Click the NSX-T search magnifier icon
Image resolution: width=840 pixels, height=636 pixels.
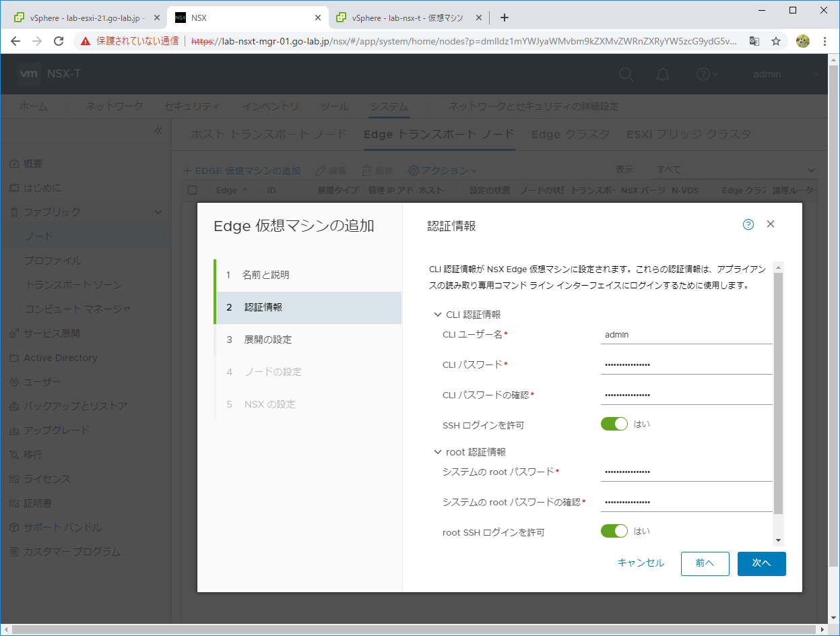(626, 74)
